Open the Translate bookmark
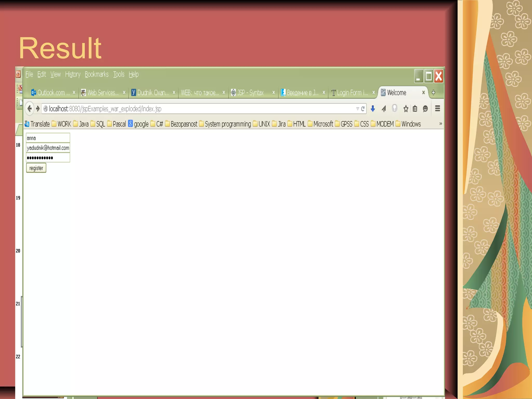Screen dimensions: 532x399 pos(37,124)
